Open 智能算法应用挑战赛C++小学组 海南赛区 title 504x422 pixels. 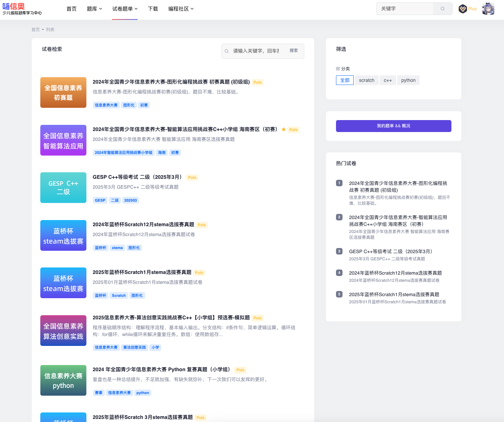coord(186,129)
